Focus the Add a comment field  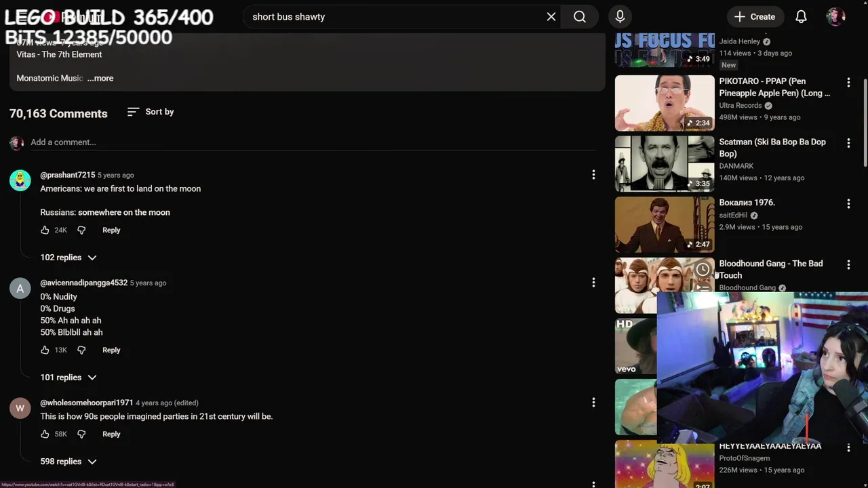click(x=313, y=142)
